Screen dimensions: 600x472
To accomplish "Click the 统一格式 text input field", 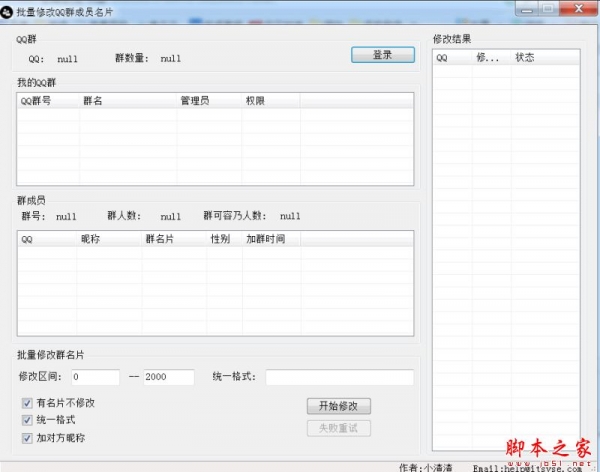I will (x=339, y=377).
